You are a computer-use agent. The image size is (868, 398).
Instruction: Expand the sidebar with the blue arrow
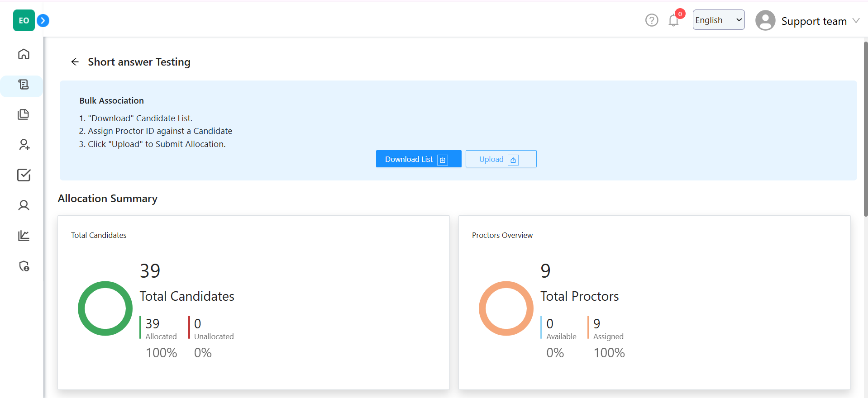point(43,20)
